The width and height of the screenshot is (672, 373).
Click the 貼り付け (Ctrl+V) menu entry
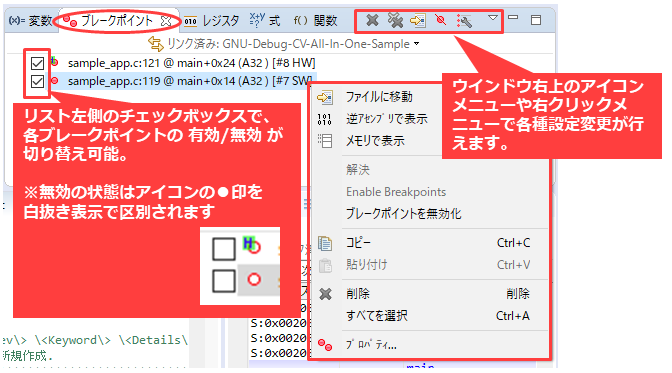[x=431, y=265]
